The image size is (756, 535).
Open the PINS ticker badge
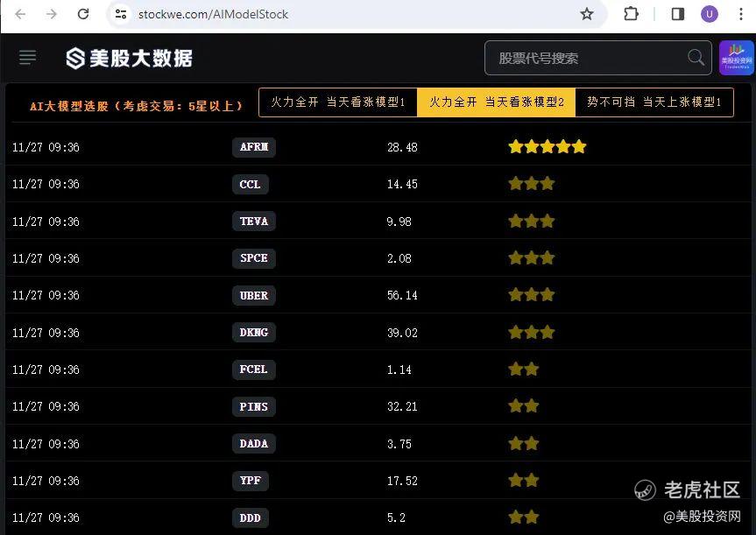point(254,407)
